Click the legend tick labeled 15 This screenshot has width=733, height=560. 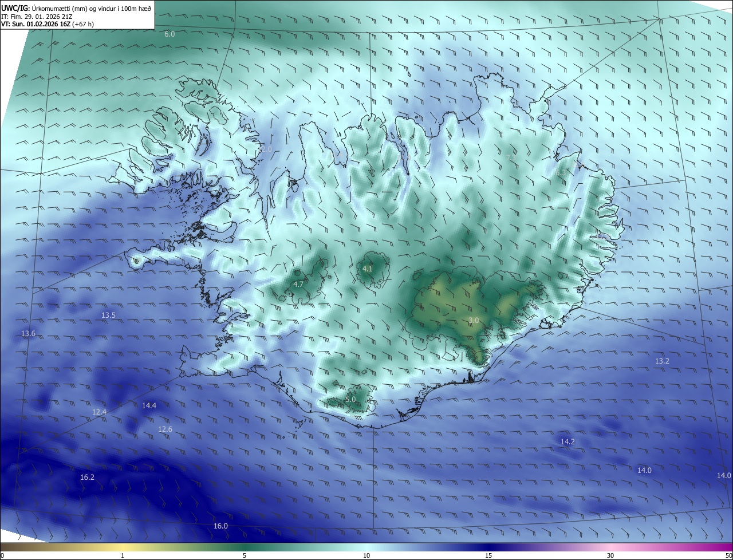click(x=488, y=555)
